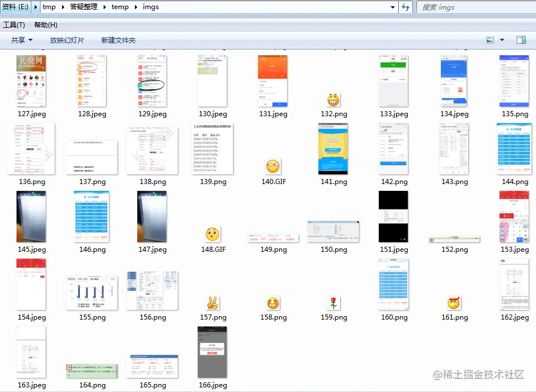Click the refresh arrows icon in address bar
Image resolution: width=536 pixels, height=392 pixels.
[406, 7]
